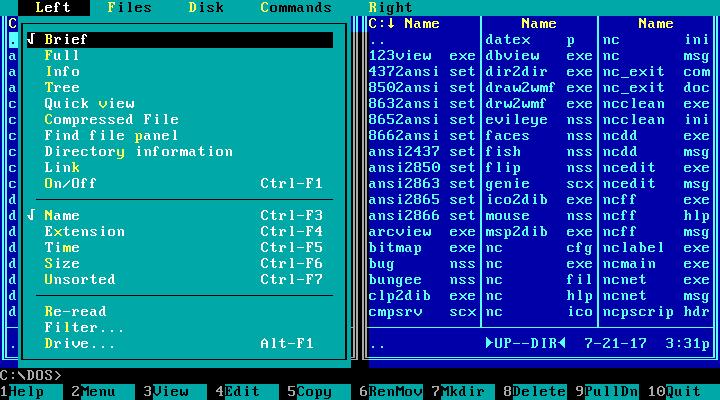Select the checked Brief view option

(180, 39)
